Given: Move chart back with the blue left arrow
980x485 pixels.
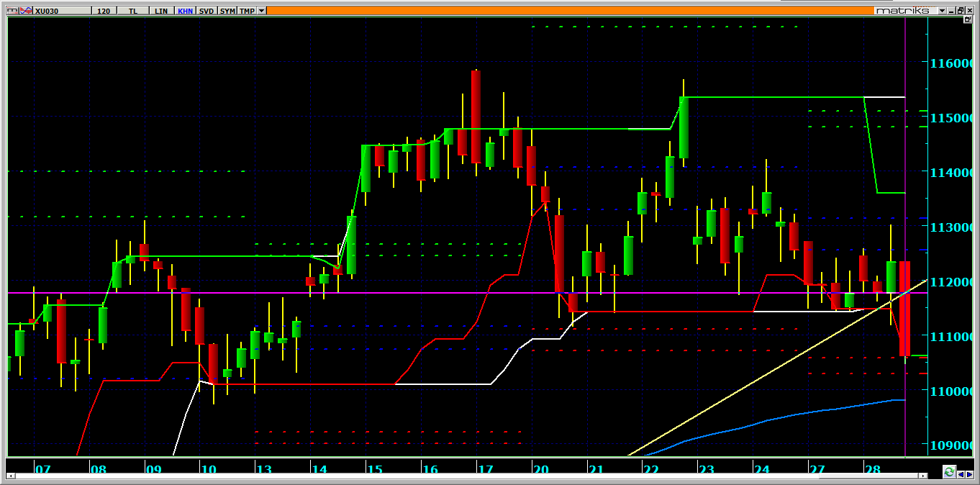Looking at the screenshot, I should click(961, 475).
